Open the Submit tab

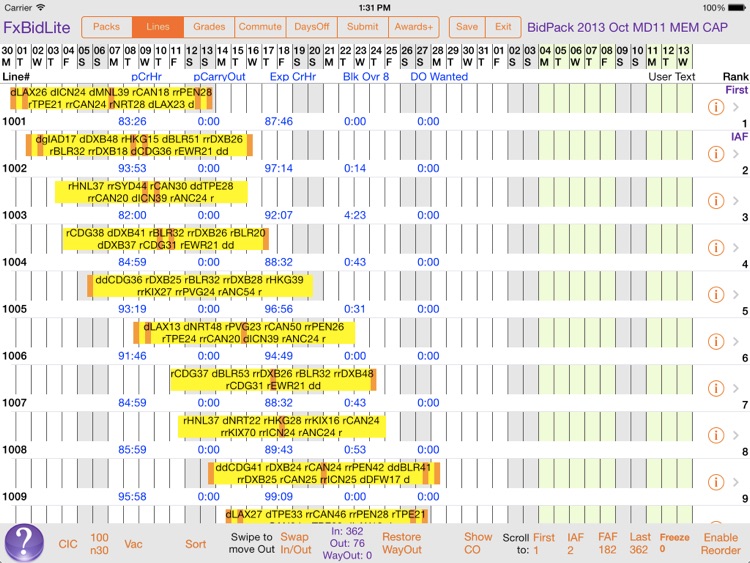[x=363, y=27]
